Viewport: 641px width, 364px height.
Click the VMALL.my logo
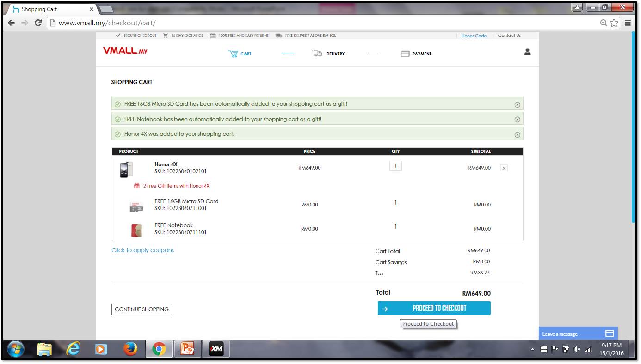tap(125, 50)
